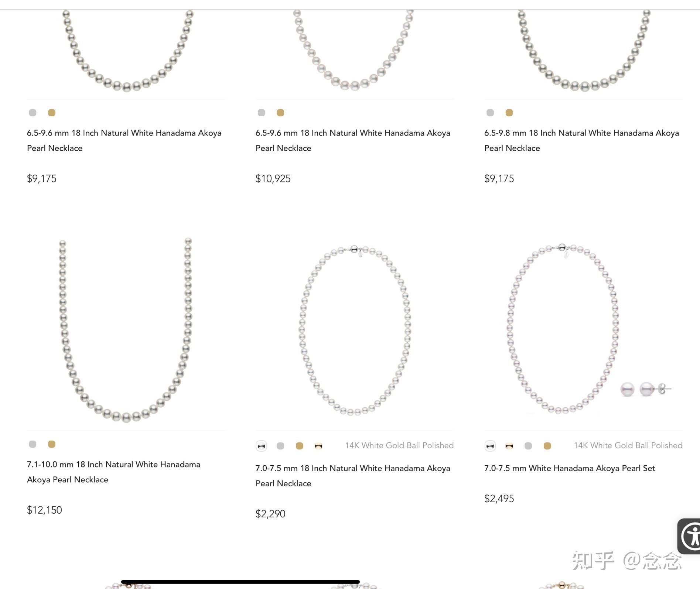Viewport: 700px width, 589px height.
Task: Open the accessibility widget icon
Action: (x=689, y=536)
